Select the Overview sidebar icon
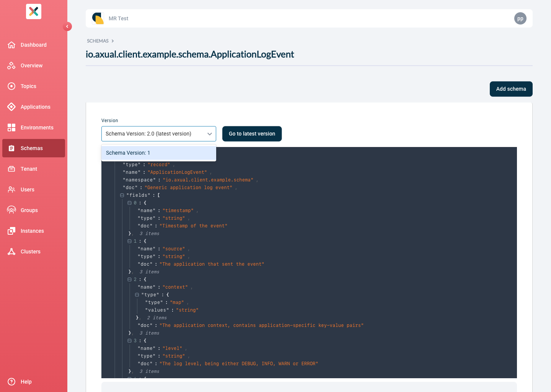 (x=12, y=65)
